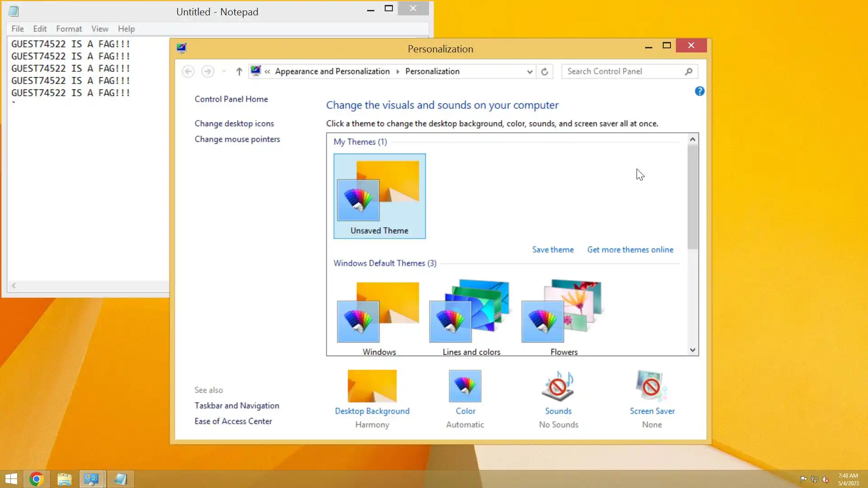Open the Format menu in Notepad
This screenshot has height=488, width=868.
click(69, 29)
